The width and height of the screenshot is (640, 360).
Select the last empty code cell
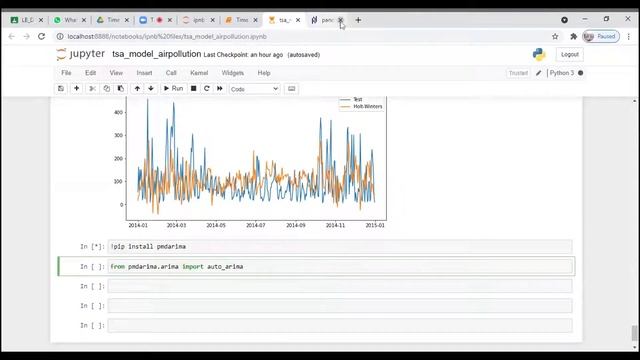[x=340, y=325]
